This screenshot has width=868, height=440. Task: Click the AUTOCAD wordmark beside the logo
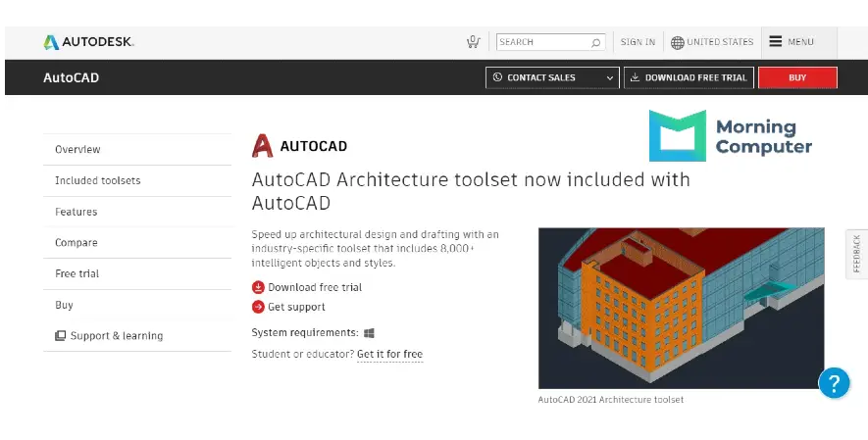[x=313, y=146]
